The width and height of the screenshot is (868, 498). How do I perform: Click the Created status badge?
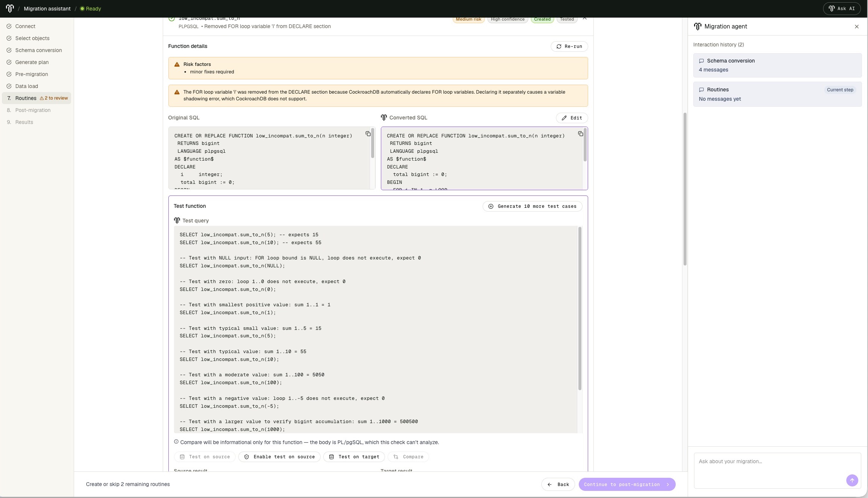[542, 19]
